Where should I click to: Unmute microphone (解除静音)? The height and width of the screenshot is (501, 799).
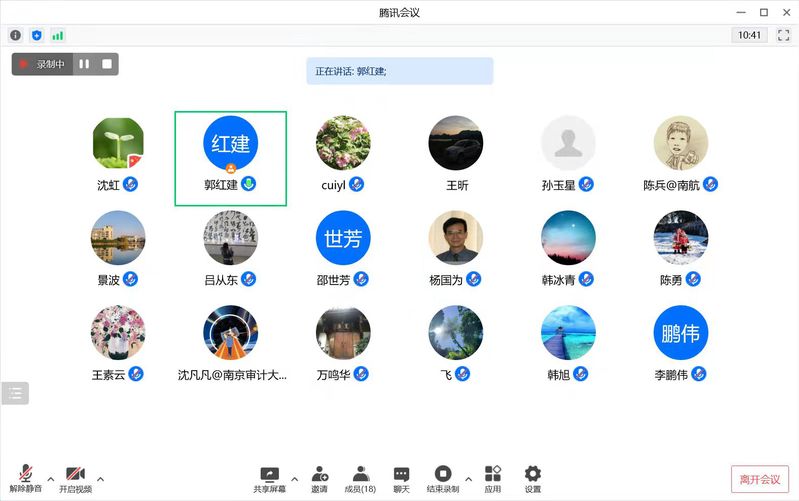[26, 477]
